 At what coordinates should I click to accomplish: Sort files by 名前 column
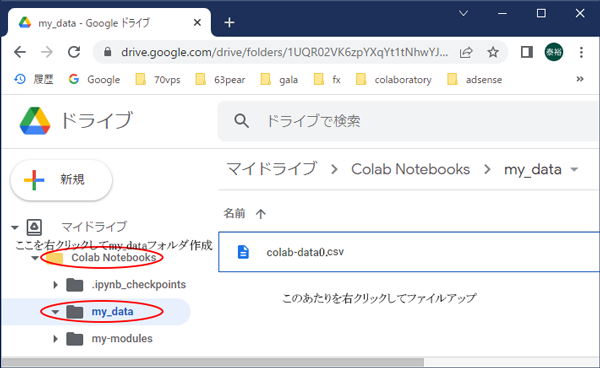[x=234, y=213]
